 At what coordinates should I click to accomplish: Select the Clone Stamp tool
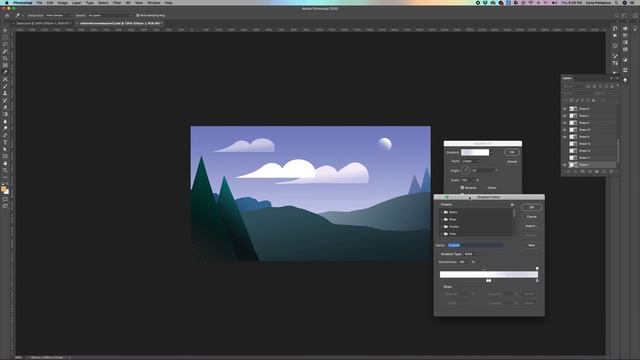point(5,93)
